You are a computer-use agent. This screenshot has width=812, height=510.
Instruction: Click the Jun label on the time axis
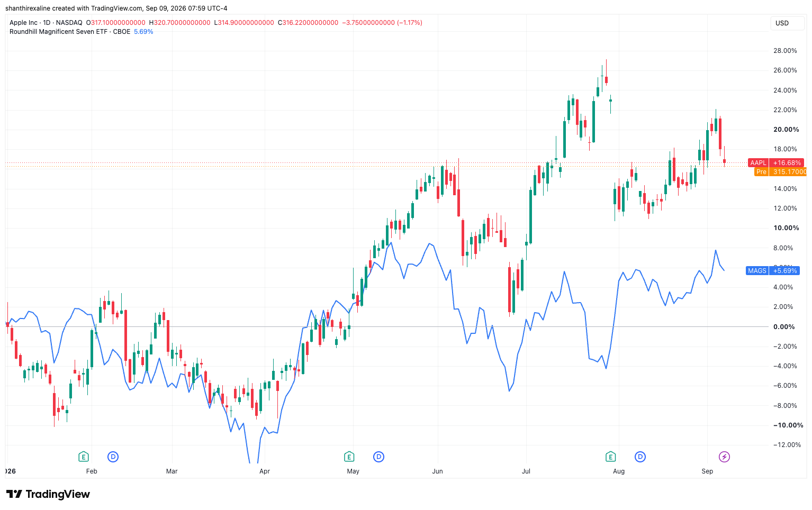coord(437,471)
